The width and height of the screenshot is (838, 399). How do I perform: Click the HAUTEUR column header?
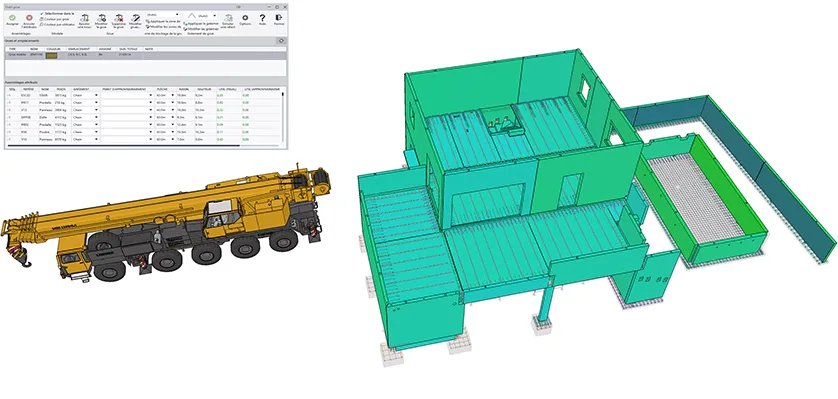[204, 89]
